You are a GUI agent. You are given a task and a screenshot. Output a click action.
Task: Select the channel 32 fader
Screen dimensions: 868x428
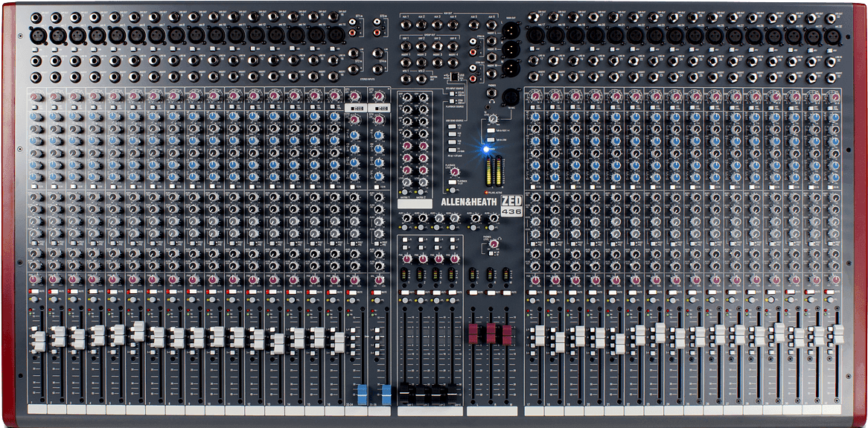[837, 334]
